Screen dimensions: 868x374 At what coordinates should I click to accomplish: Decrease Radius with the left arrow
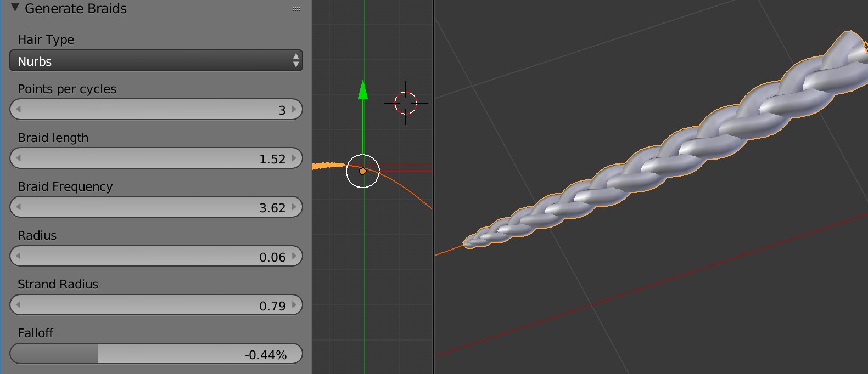click(x=18, y=256)
